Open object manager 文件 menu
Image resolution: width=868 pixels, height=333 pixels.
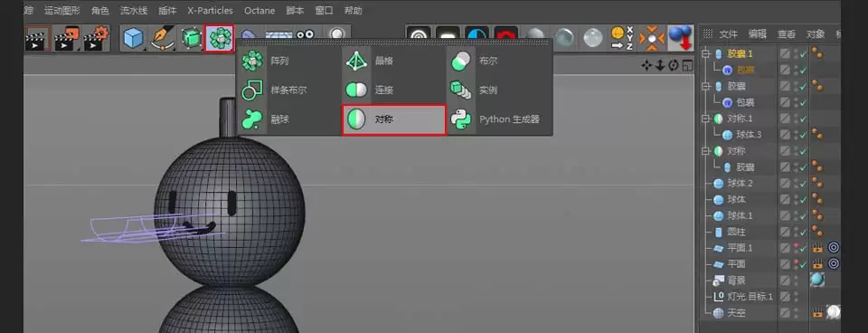pos(729,33)
